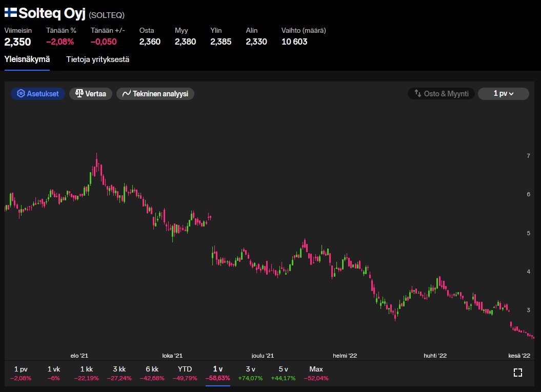Expand the 1 pv interval dropdown
This screenshot has height=392, width=541.
pos(504,93)
